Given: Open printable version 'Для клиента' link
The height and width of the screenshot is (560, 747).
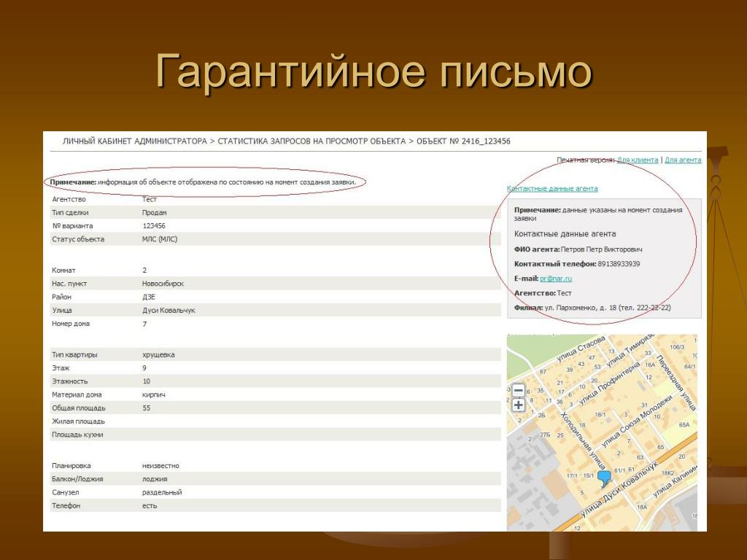Looking at the screenshot, I should coord(638,160).
